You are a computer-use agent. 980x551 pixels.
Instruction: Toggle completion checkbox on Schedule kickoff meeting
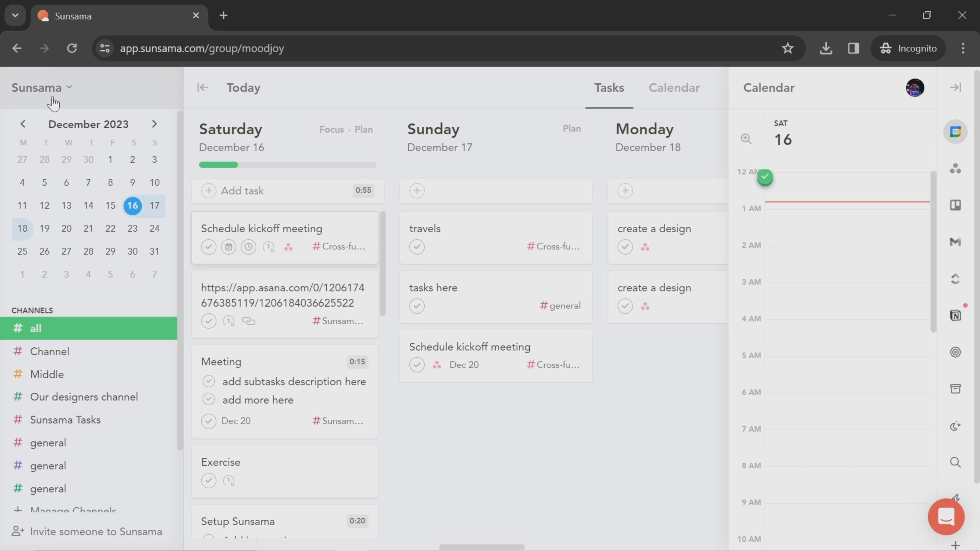coord(208,246)
